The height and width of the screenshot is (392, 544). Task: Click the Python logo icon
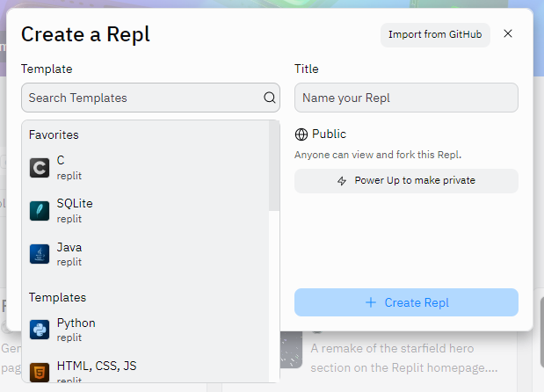click(40, 330)
